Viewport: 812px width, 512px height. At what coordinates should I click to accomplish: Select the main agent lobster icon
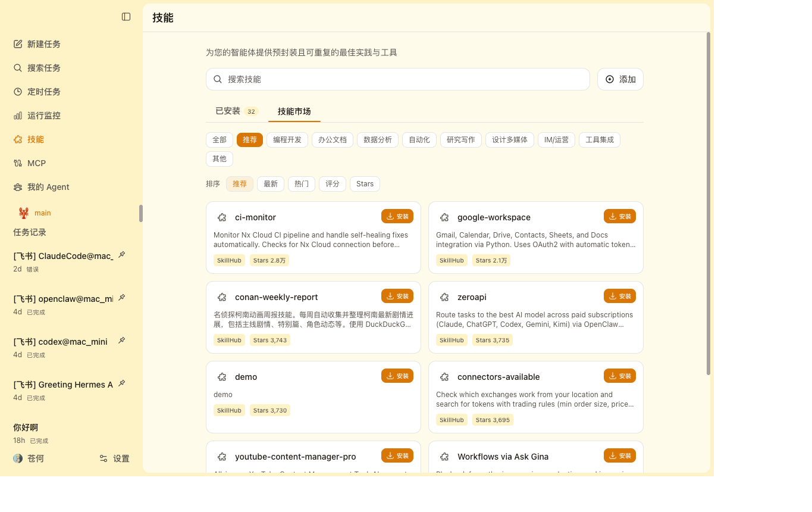point(24,213)
